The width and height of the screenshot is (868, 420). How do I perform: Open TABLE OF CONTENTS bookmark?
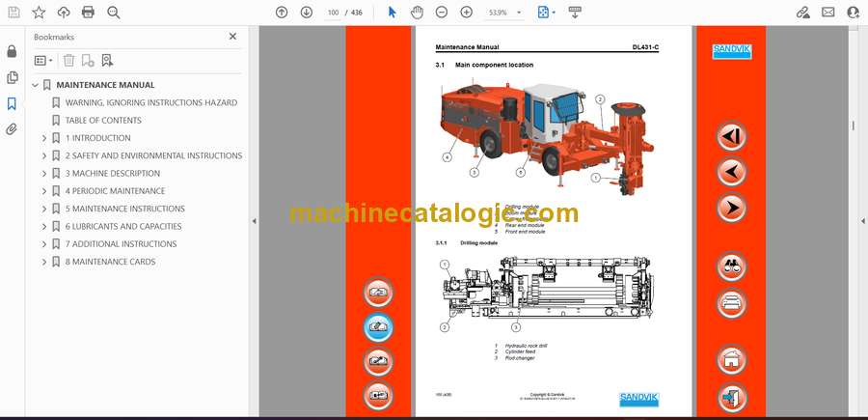(x=103, y=121)
